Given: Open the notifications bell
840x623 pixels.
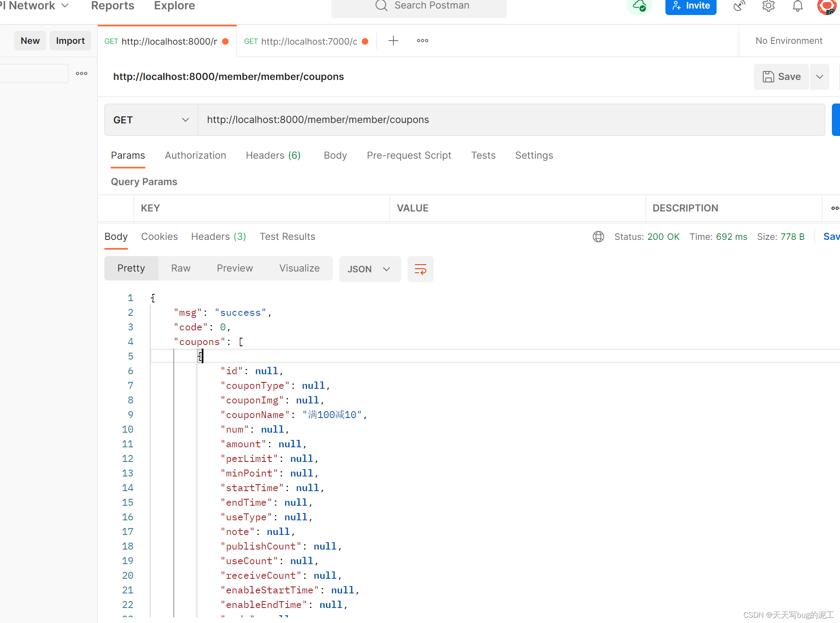Looking at the screenshot, I should pos(797,6).
